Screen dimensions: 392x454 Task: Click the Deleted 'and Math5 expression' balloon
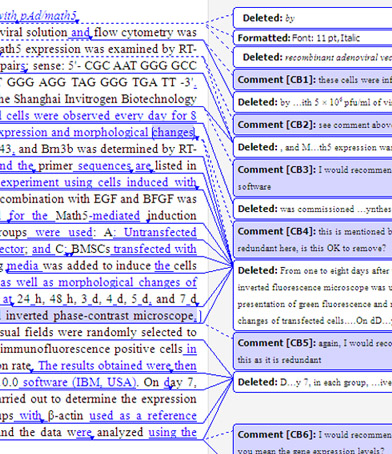point(313,147)
